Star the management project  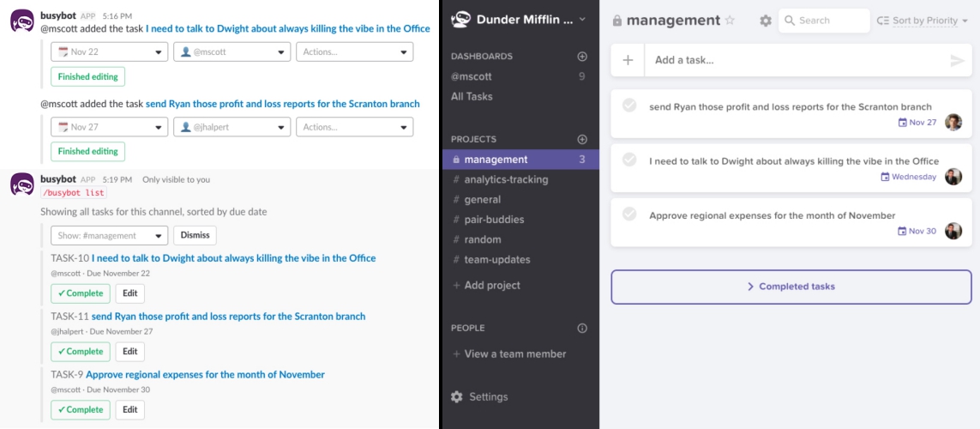click(730, 21)
